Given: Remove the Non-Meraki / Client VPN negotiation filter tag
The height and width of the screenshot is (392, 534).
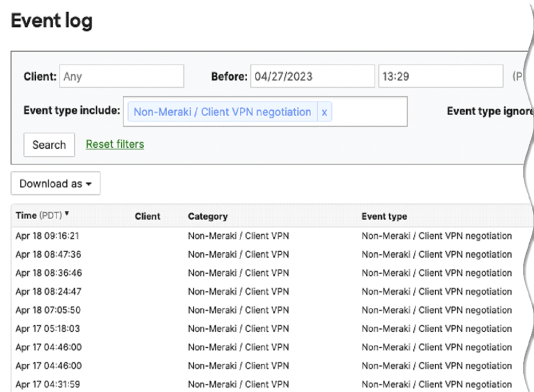Looking at the screenshot, I should 324,112.
